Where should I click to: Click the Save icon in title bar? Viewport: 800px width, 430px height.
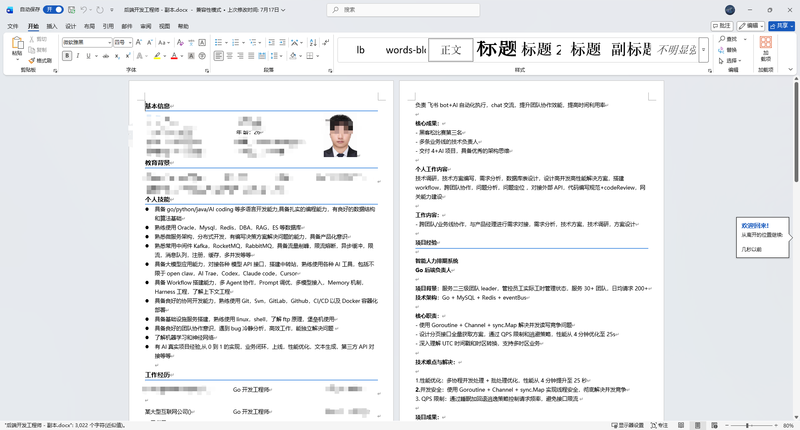tap(71, 10)
